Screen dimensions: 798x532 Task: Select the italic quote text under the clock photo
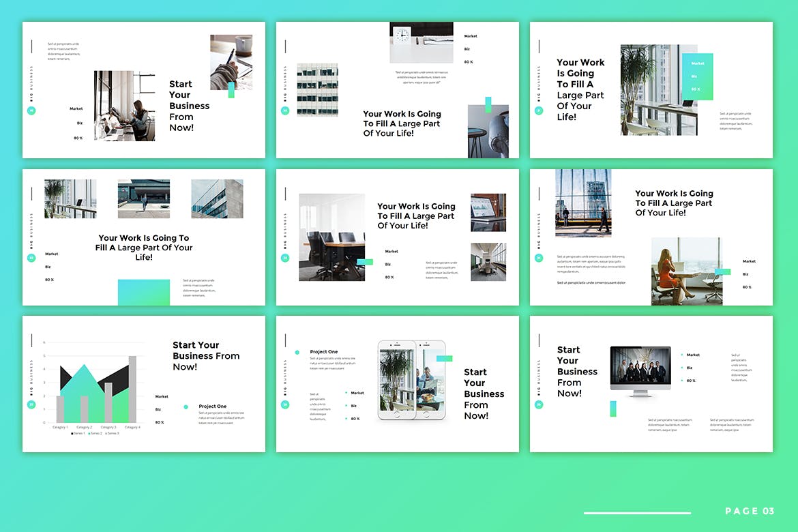click(421, 77)
